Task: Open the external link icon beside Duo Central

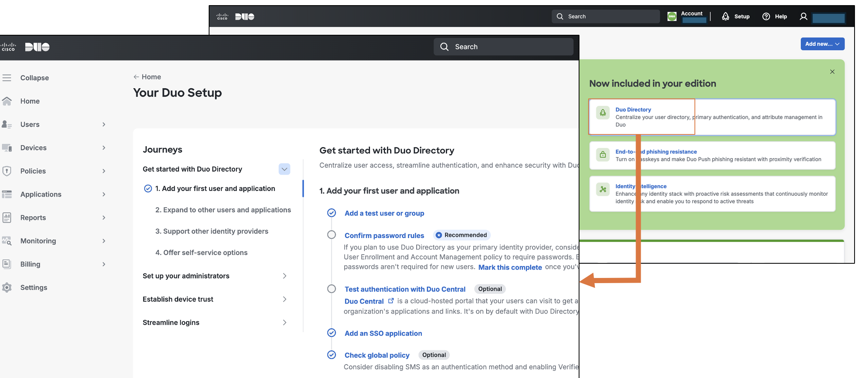Action: [391, 301]
